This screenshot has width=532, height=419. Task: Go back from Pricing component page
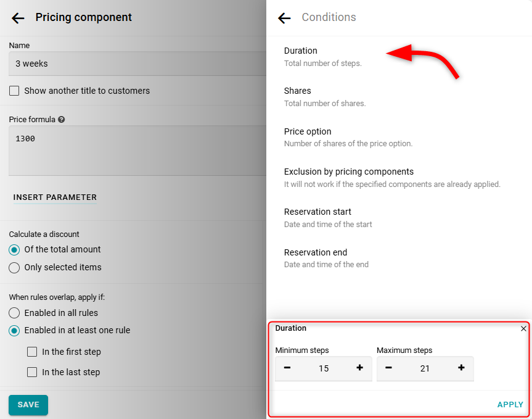click(18, 18)
